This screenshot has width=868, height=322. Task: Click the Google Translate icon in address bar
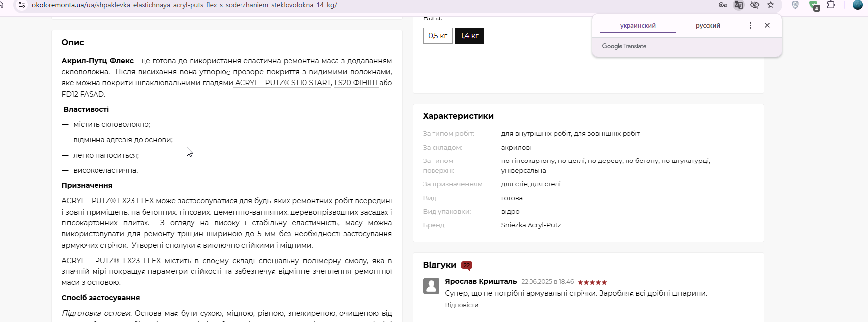click(738, 5)
